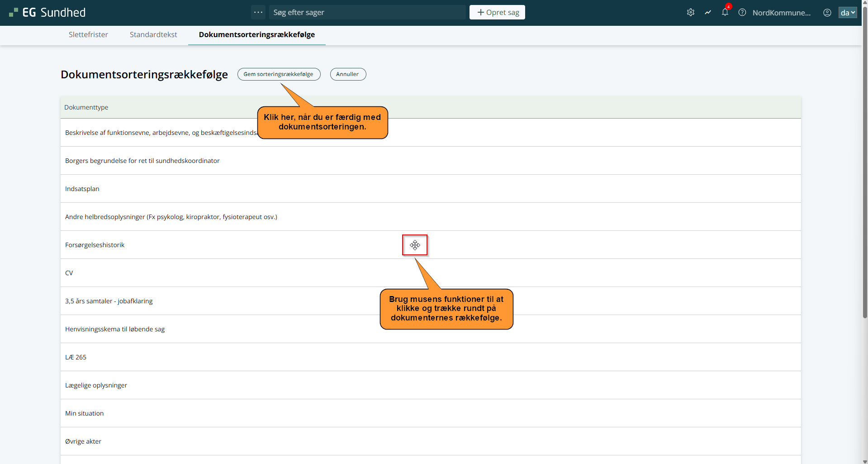The image size is (868, 464).
Task: Open the notifications bell
Action: 725,13
